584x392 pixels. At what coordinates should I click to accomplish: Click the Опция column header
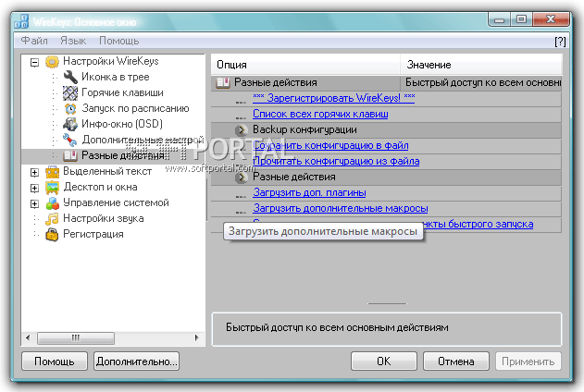tap(305, 65)
